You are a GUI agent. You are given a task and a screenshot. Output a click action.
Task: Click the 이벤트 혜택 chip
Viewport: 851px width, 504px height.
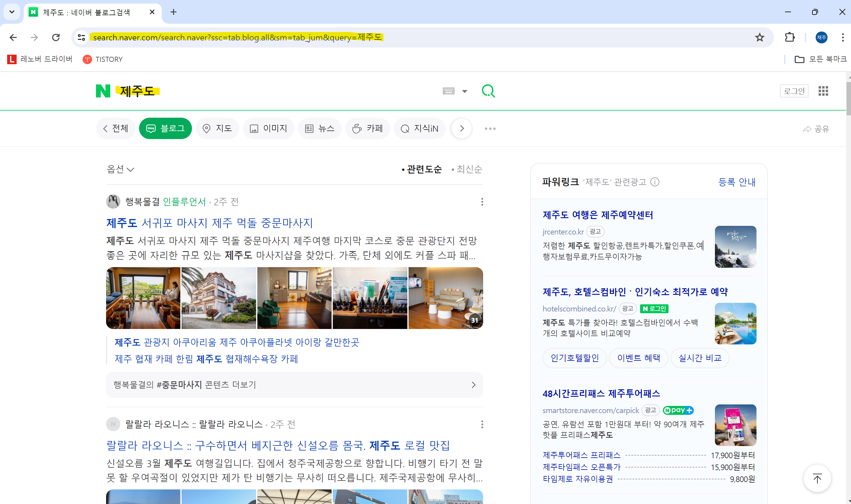point(639,358)
